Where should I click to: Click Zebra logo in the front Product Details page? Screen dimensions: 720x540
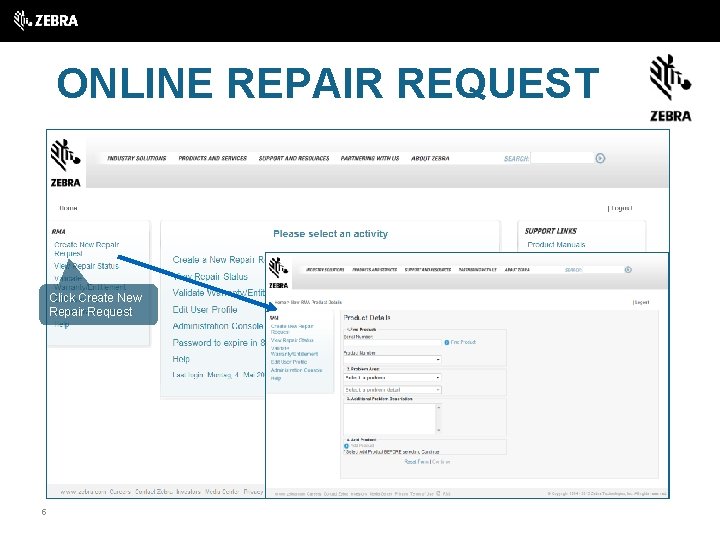coord(278,273)
